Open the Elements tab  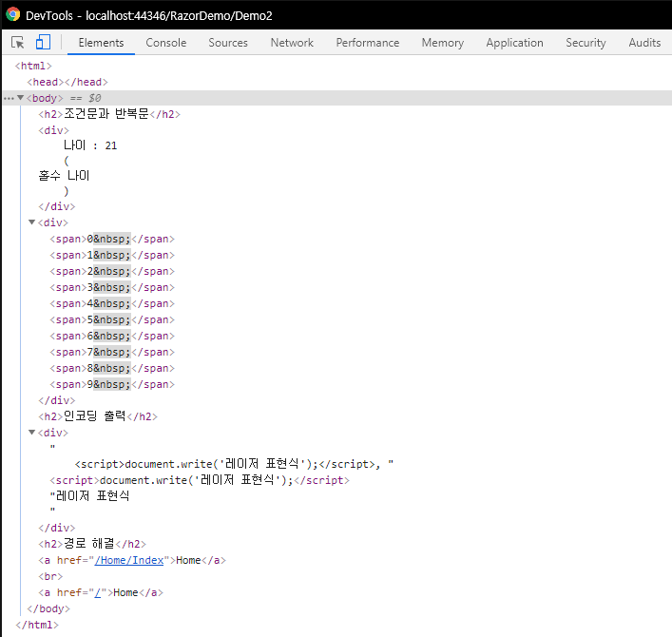[101, 43]
